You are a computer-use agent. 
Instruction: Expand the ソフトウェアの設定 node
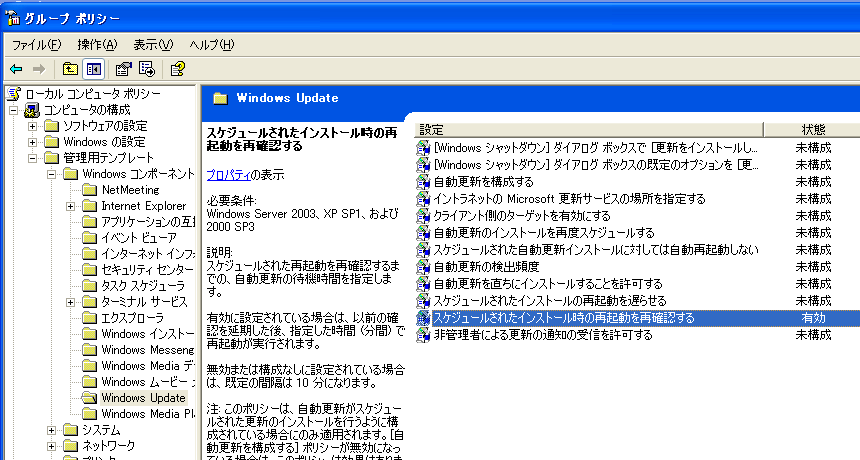click(32, 126)
